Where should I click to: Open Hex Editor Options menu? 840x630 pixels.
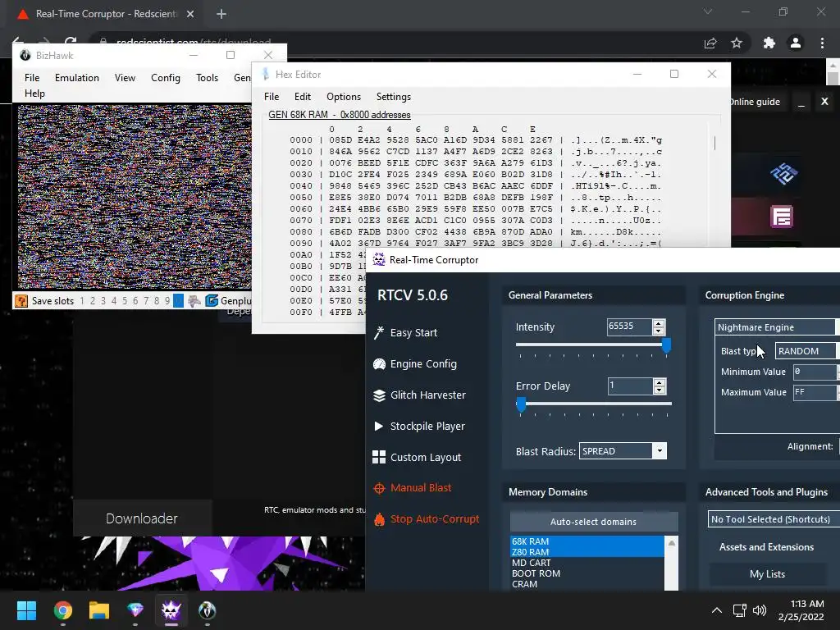[344, 97]
